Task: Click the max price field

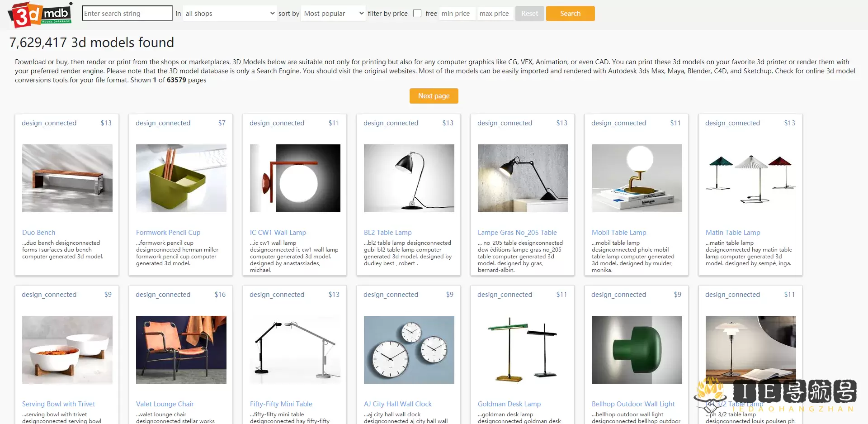Action: pyautogui.click(x=495, y=13)
